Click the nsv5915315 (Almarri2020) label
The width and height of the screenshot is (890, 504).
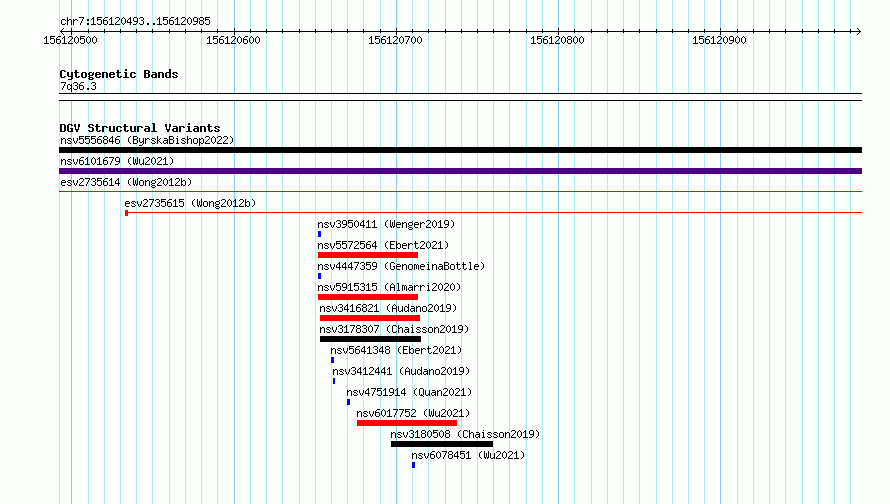[389, 287]
